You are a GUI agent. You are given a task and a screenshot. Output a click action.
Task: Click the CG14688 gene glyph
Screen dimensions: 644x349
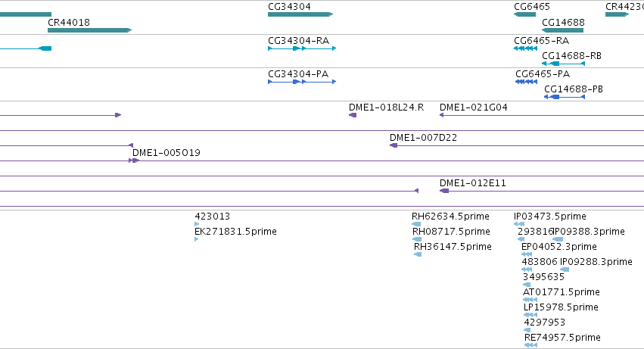pos(562,30)
